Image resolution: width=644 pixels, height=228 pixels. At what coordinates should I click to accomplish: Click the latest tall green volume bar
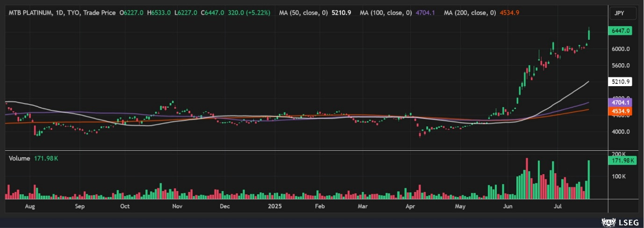[589, 180]
